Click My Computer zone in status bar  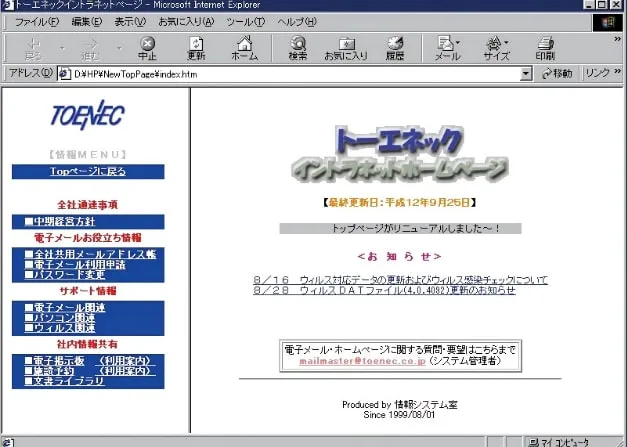click(x=560, y=442)
